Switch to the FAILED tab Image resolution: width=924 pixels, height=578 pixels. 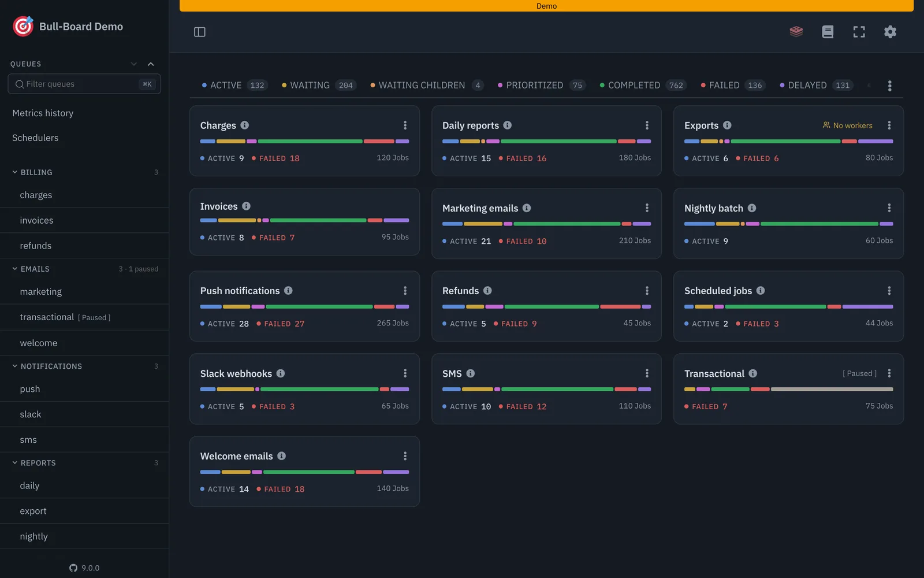click(x=732, y=85)
